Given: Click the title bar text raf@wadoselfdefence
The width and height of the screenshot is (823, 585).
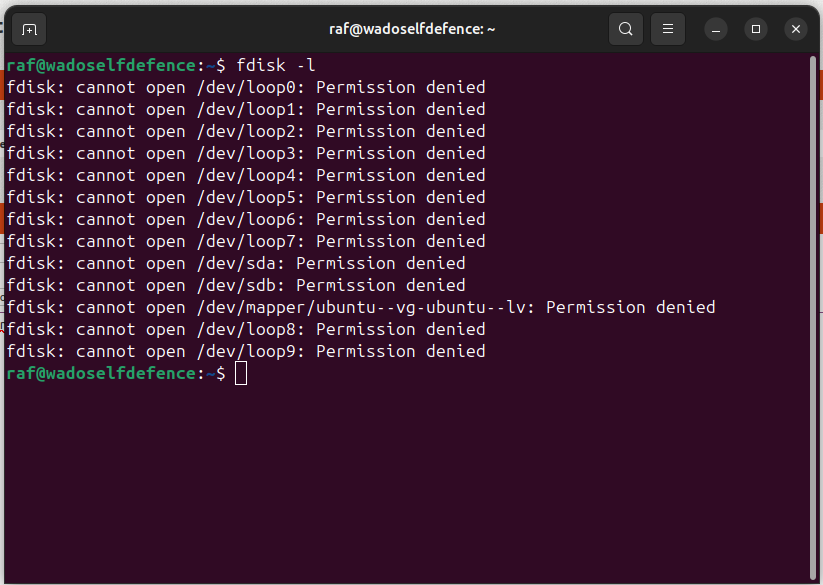Looking at the screenshot, I should pos(406,29).
